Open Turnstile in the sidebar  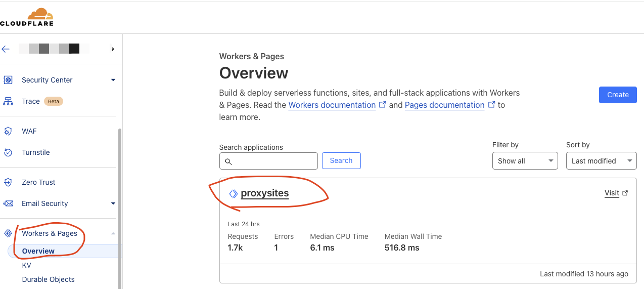click(x=36, y=152)
